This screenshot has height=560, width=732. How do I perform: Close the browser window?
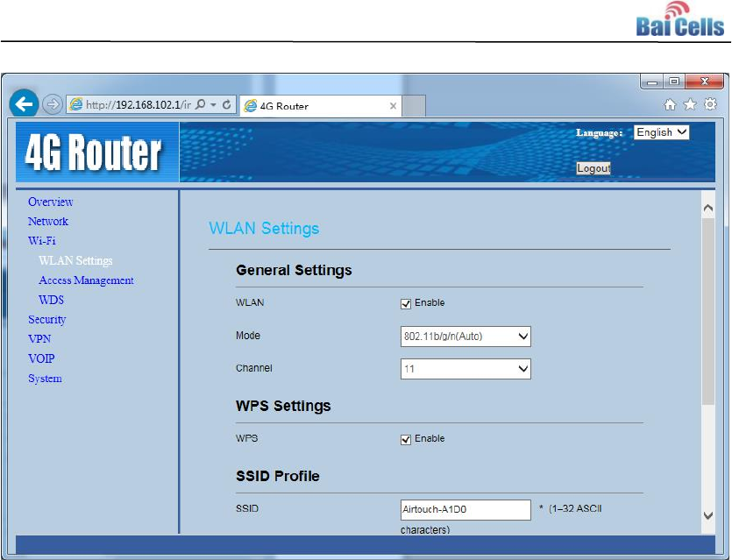tap(705, 82)
